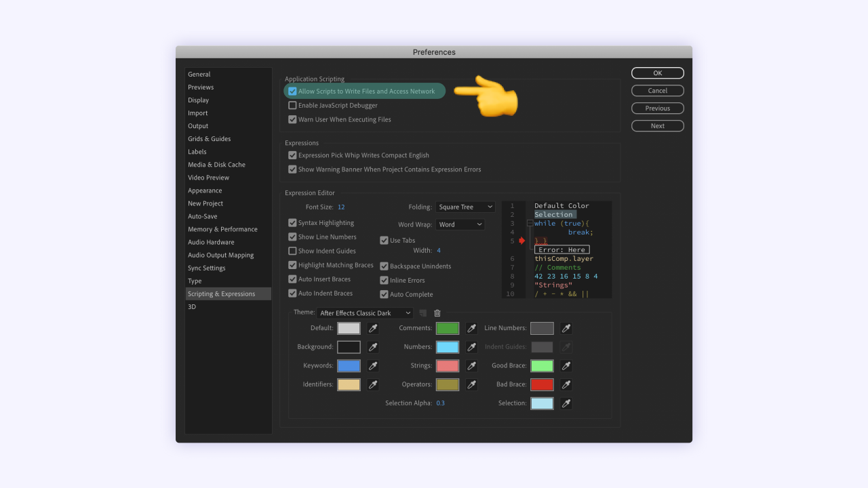Viewport: 868px width, 488px height.
Task: Select Import in the sidebar
Action: click(x=229, y=113)
